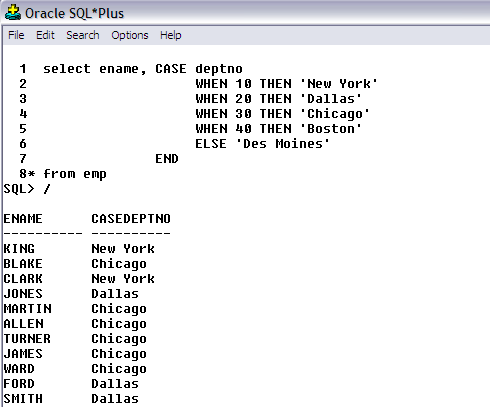Click the END keyword on line 7
The image size is (490, 407).
click(x=167, y=159)
